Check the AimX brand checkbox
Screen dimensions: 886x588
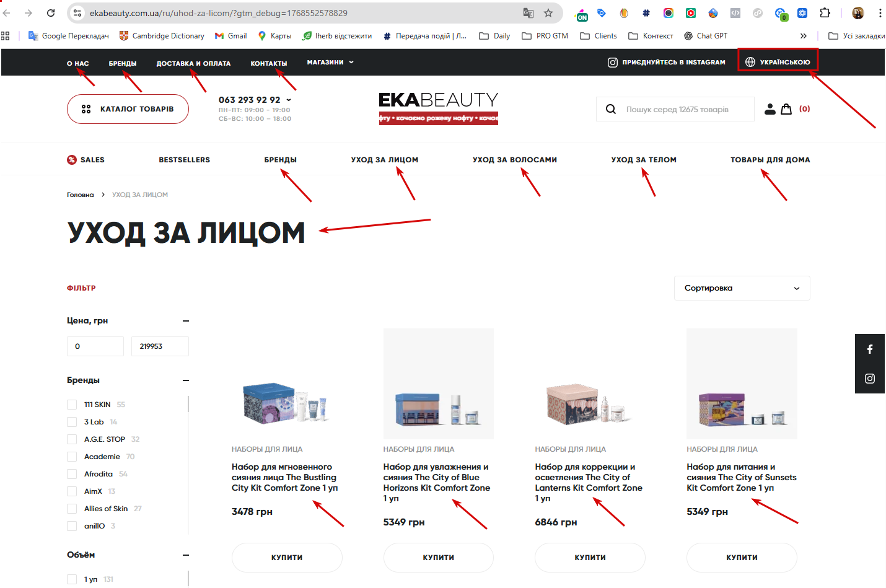(x=71, y=491)
